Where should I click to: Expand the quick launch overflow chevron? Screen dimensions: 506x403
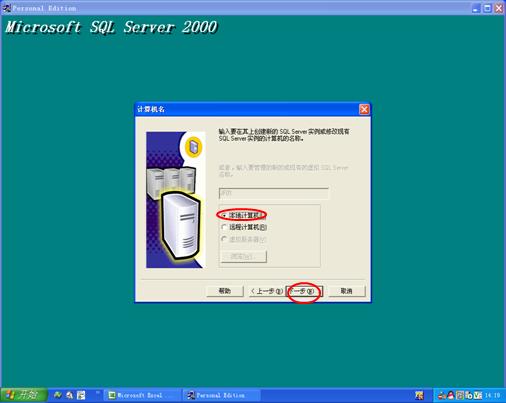click(98, 393)
